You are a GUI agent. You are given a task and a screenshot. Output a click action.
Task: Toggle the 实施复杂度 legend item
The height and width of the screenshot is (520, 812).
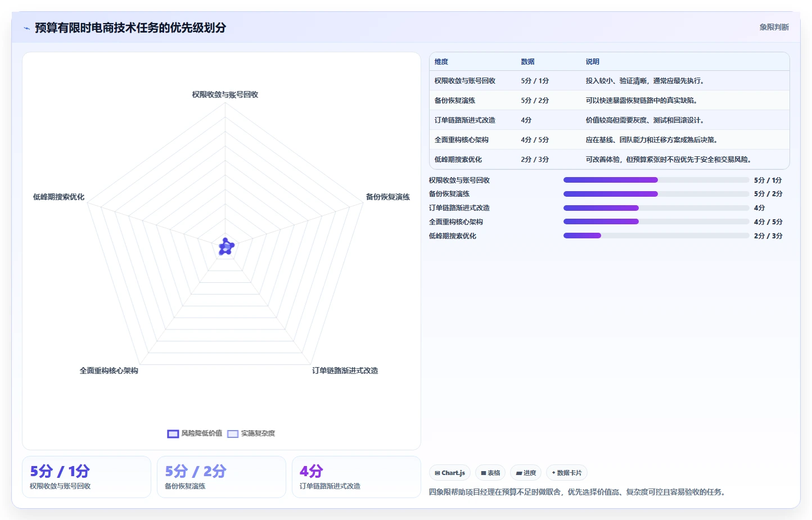click(x=251, y=433)
